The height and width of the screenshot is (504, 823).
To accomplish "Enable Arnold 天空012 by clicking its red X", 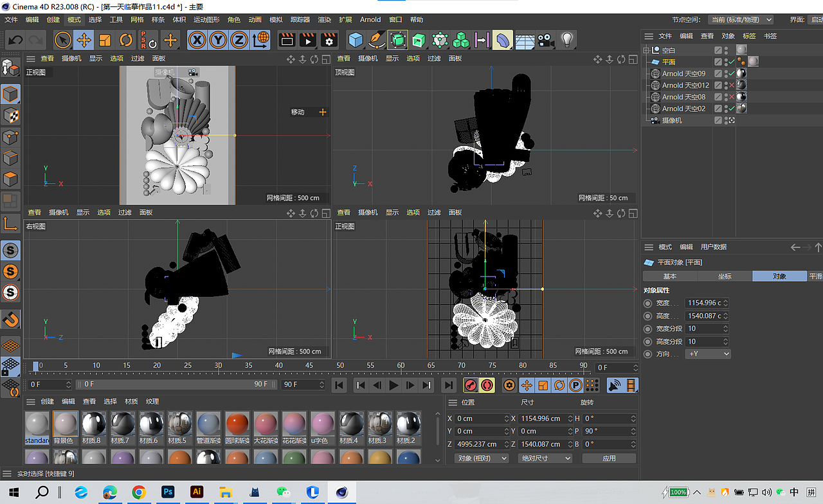I will (732, 85).
